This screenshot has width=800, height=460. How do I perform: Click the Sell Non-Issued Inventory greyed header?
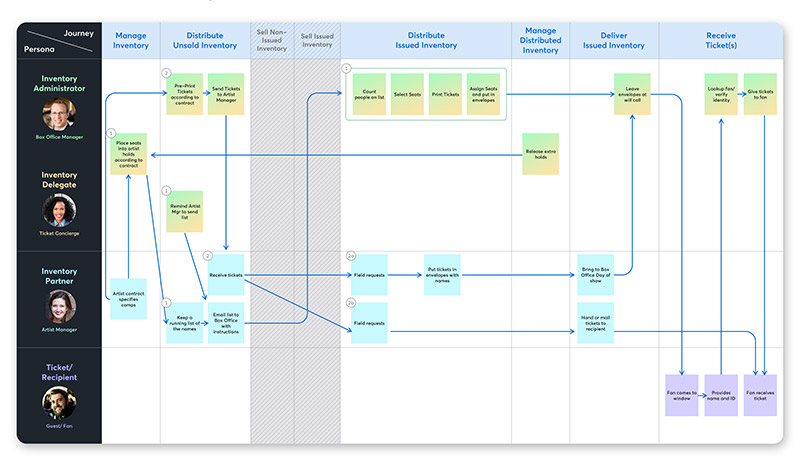click(x=272, y=40)
